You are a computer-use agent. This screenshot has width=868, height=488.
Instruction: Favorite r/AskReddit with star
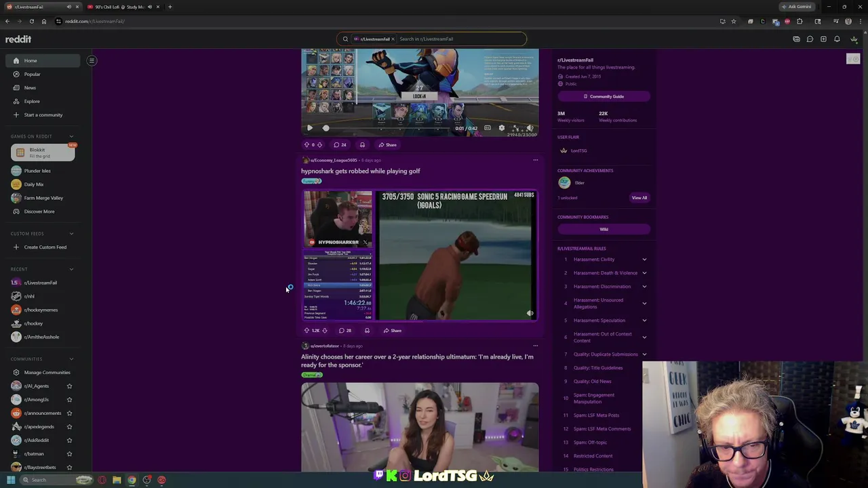click(69, 440)
